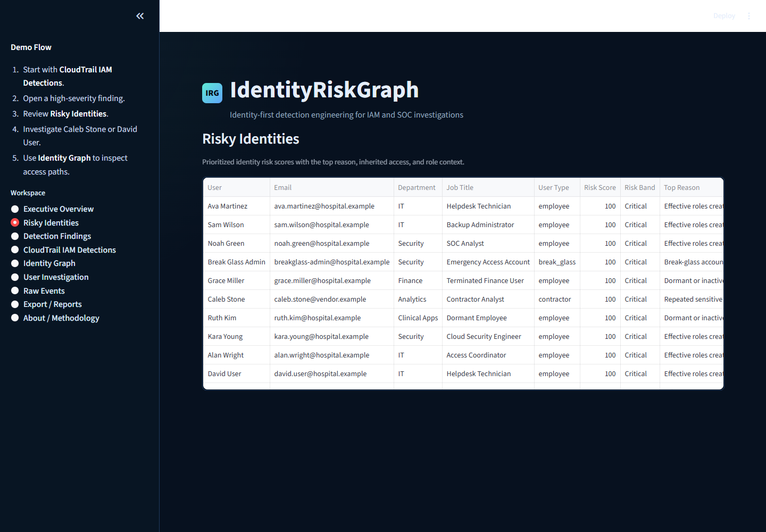
Task: Click the break_glass user type cell
Action: tap(557, 262)
